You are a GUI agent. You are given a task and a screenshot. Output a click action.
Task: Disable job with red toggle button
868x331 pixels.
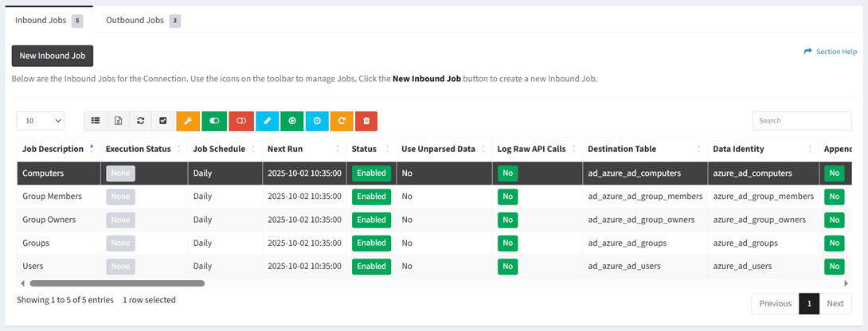pos(241,121)
